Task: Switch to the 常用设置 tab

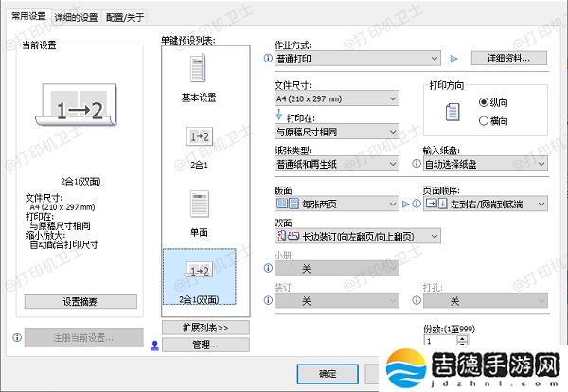Action: (28, 16)
